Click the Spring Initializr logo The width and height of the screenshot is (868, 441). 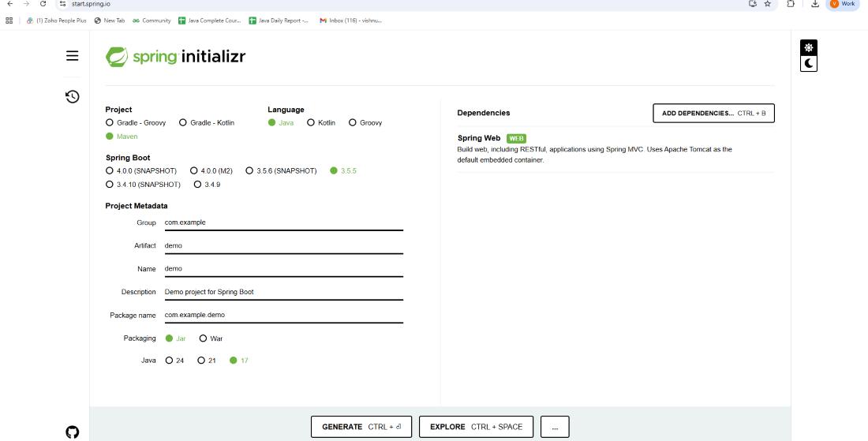click(175, 57)
